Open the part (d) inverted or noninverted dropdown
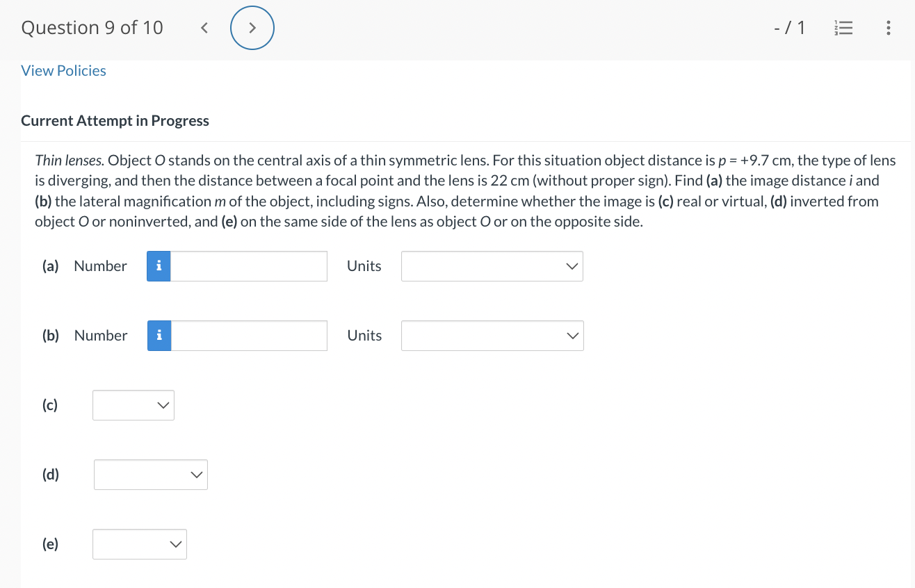The image size is (915, 588). pos(150,475)
